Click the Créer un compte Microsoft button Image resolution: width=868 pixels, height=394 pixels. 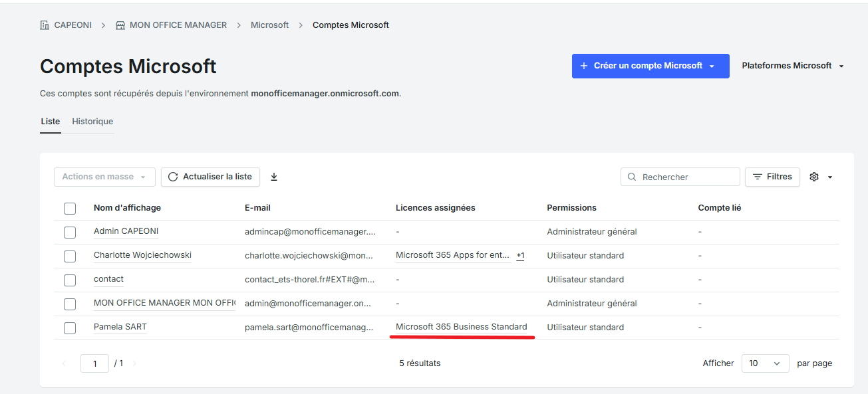[x=651, y=66]
